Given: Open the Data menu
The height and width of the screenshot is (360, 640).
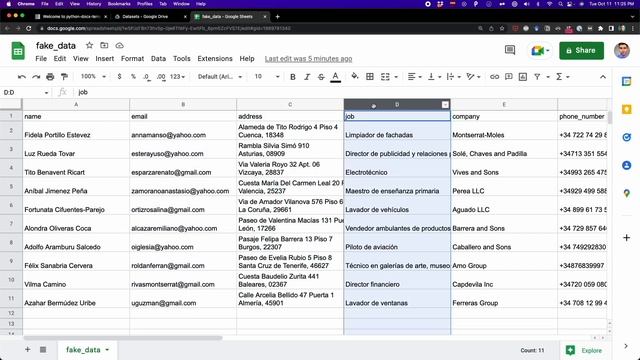Looking at the screenshot, I should pos(158,59).
